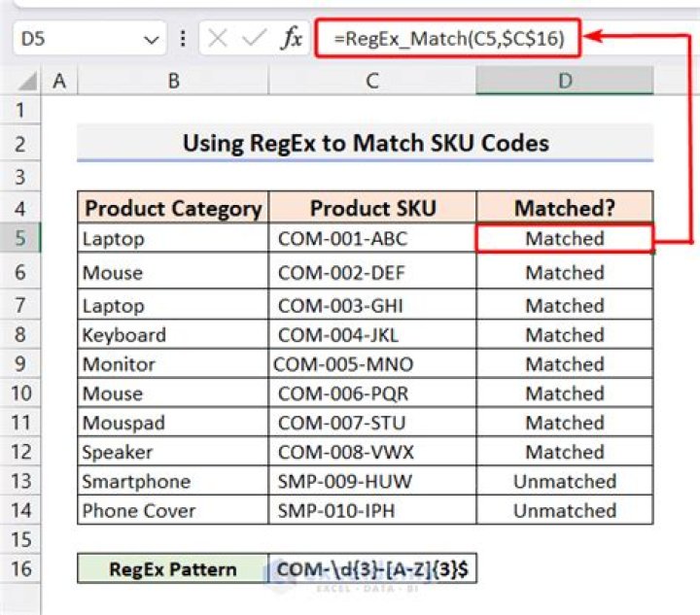Select column C header
Image resolution: width=700 pixels, height=615 pixels.
tap(372, 82)
